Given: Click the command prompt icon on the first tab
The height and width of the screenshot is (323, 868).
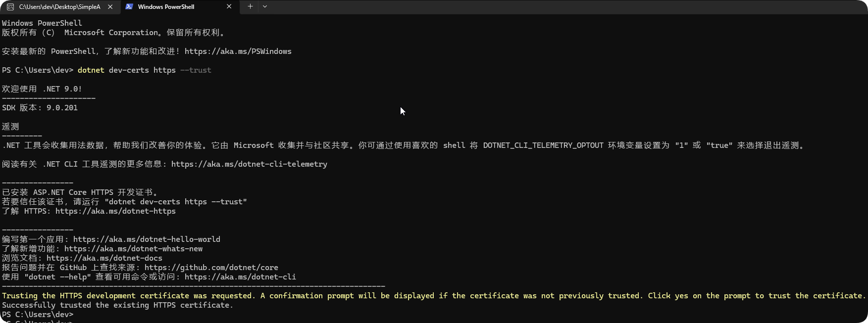Looking at the screenshot, I should (10, 7).
